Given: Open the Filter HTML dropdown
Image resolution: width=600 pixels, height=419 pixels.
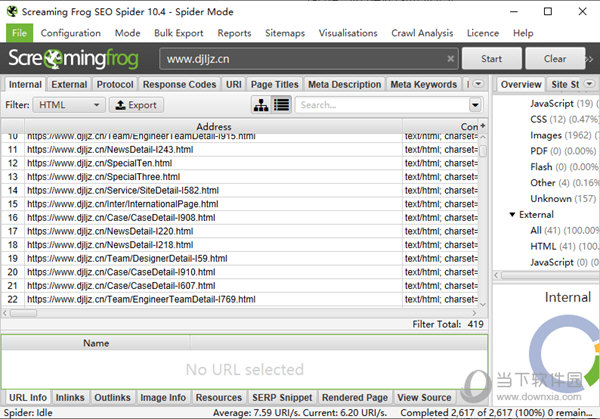Looking at the screenshot, I should pyautogui.click(x=69, y=105).
